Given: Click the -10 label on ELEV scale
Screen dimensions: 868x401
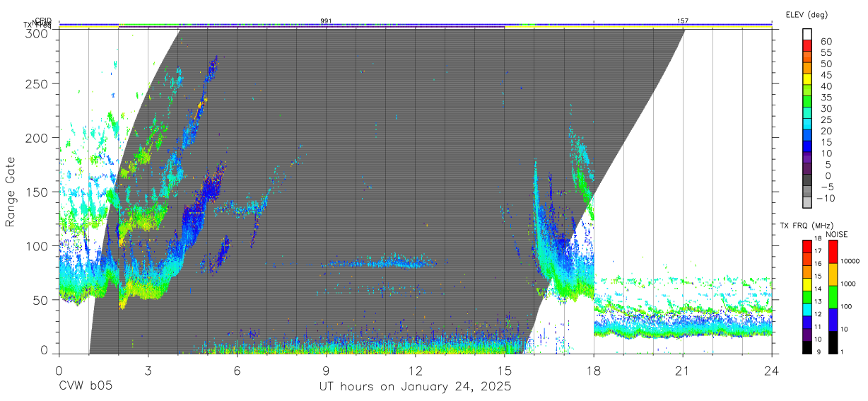Looking at the screenshot, I should tap(826, 199).
